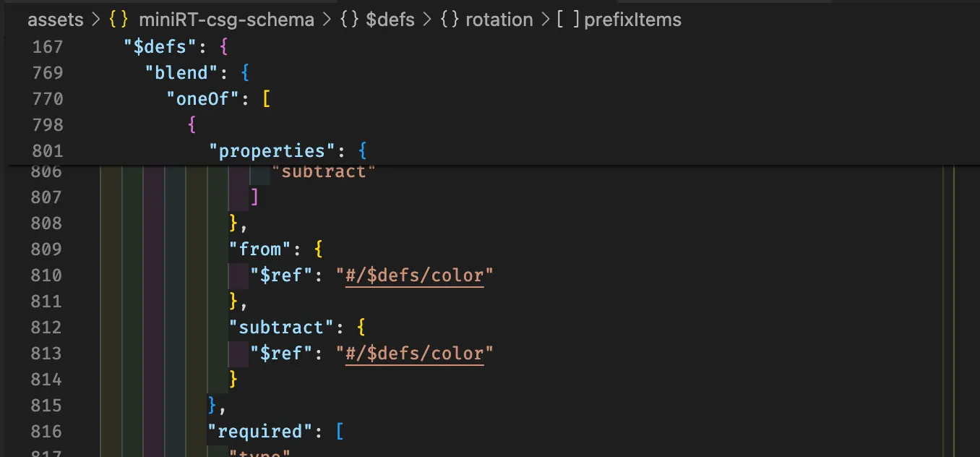Place cursor on "subtract" key at line 812
The width and height of the screenshot is (980, 457).
point(281,328)
